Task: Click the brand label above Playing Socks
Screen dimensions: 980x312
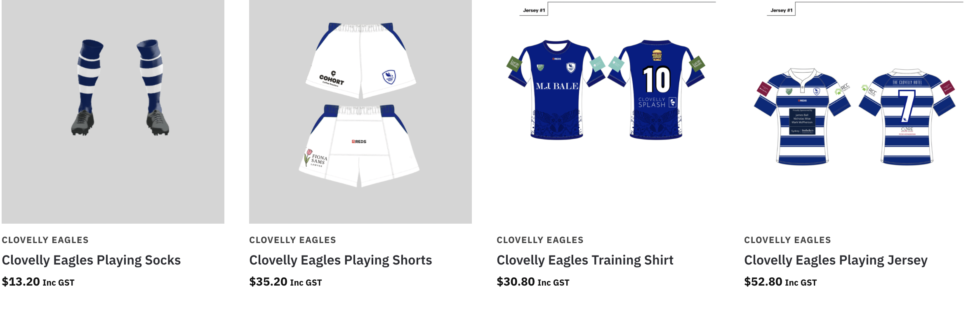Action: (45, 240)
